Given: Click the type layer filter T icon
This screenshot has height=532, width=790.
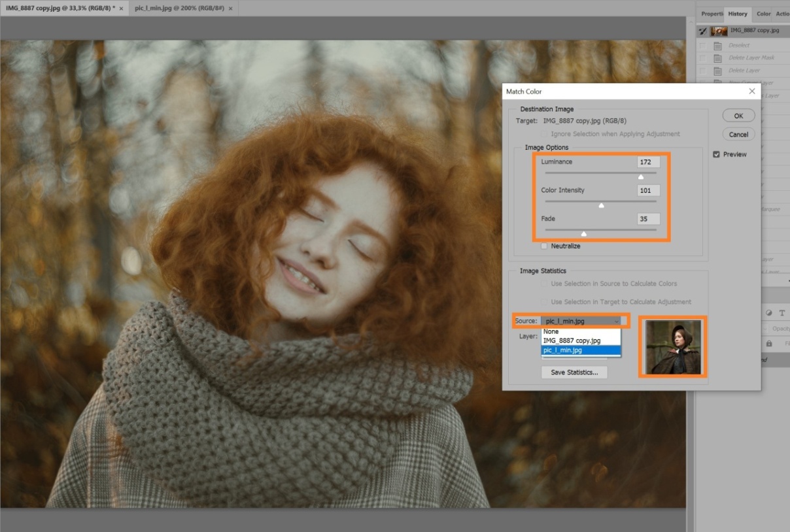Looking at the screenshot, I should (x=782, y=313).
